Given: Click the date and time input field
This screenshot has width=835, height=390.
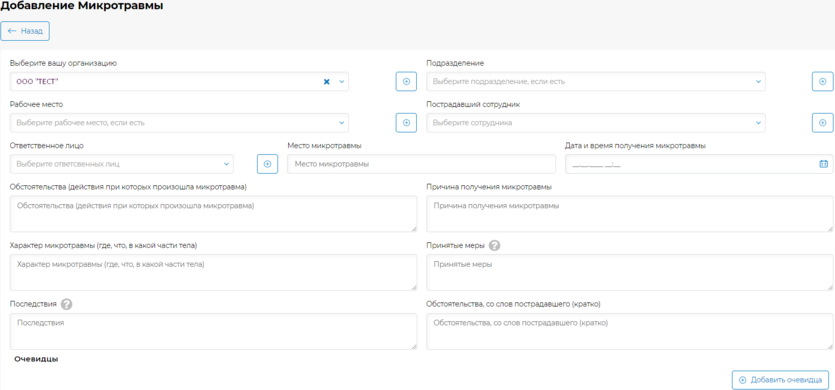Looking at the screenshot, I should click(x=699, y=164).
